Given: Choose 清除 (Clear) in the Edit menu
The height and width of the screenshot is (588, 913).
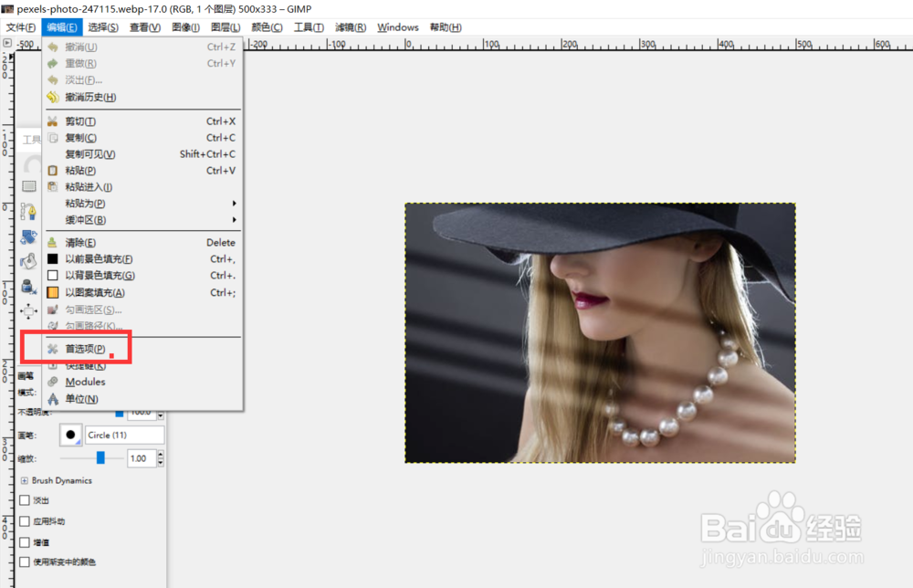Looking at the screenshot, I should pyautogui.click(x=143, y=242).
